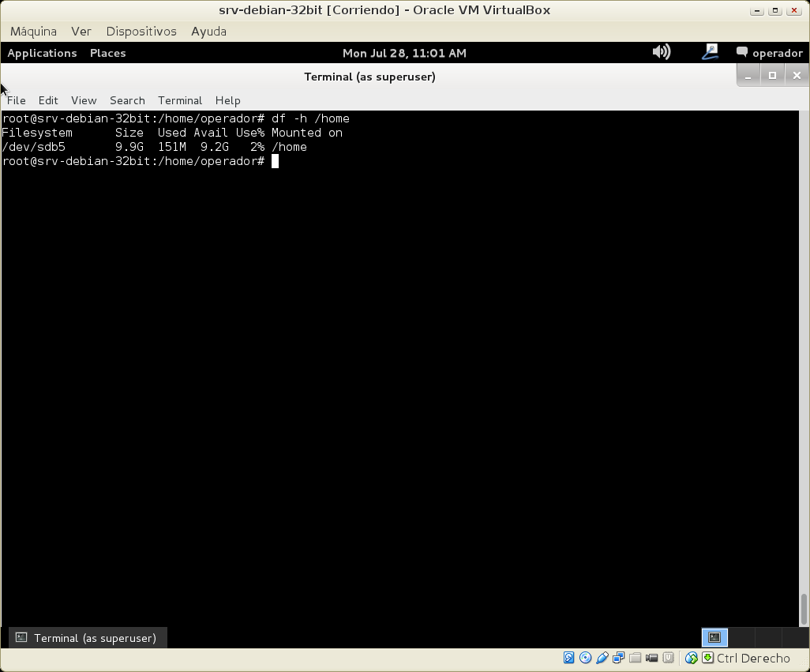
Task: Open the operador user menu
Action: click(x=769, y=53)
